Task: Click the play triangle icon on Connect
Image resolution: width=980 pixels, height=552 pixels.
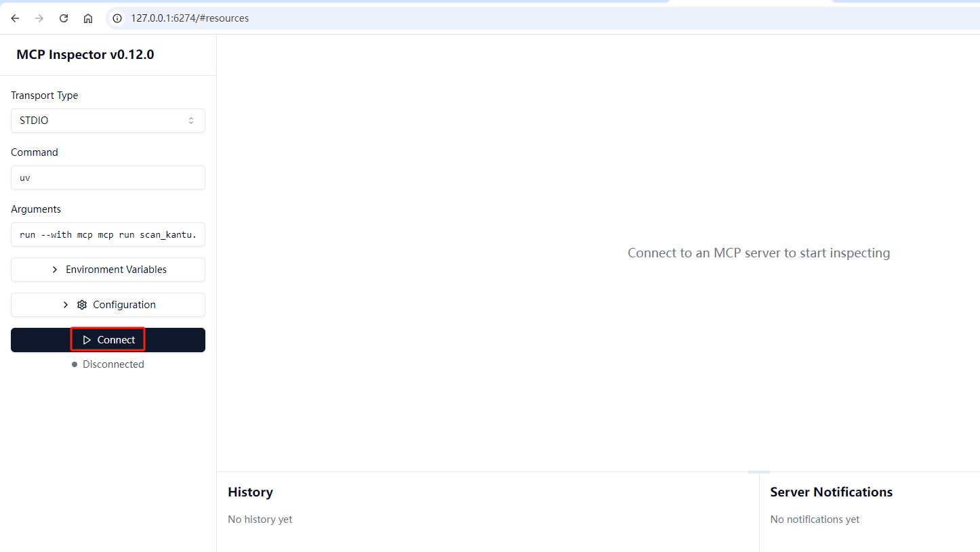Action: tap(86, 340)
